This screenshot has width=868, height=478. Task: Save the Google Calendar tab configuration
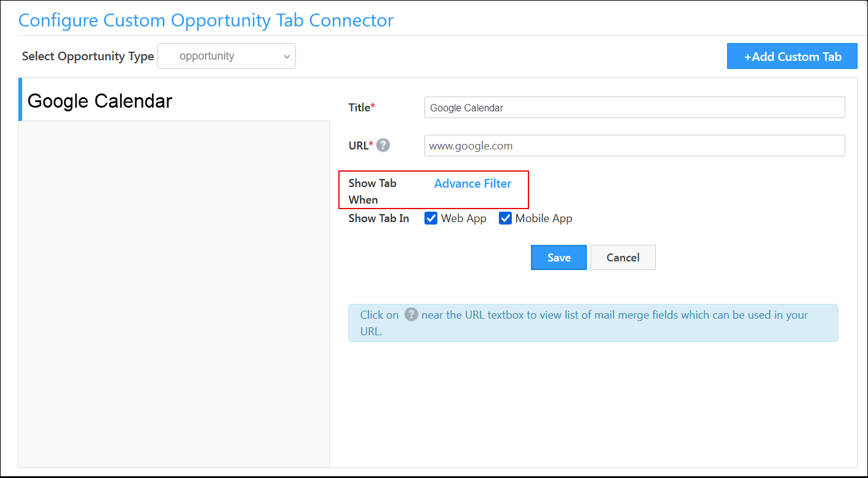click(559, 257)
